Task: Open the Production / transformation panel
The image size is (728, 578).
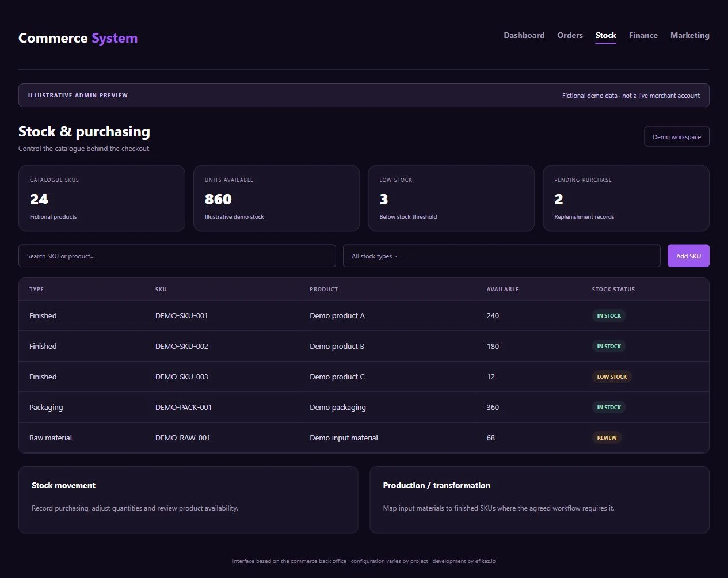Action: pyautogui.click(x=539, y=500)
